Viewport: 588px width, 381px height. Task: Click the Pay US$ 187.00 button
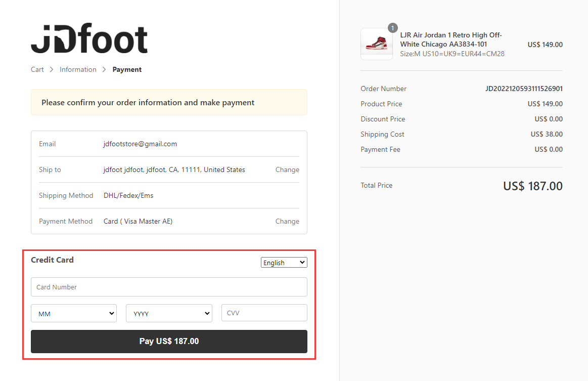[169, 341]
